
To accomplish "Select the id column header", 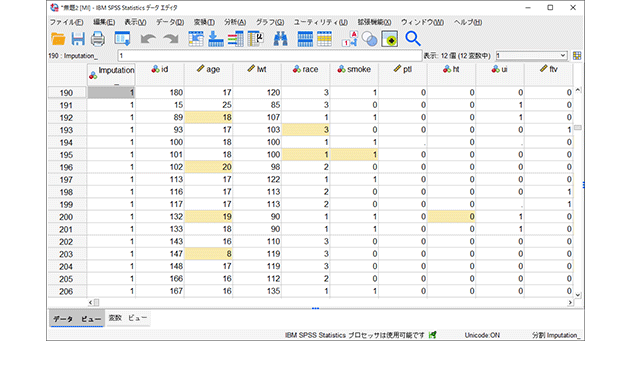I will coord(160,74).
